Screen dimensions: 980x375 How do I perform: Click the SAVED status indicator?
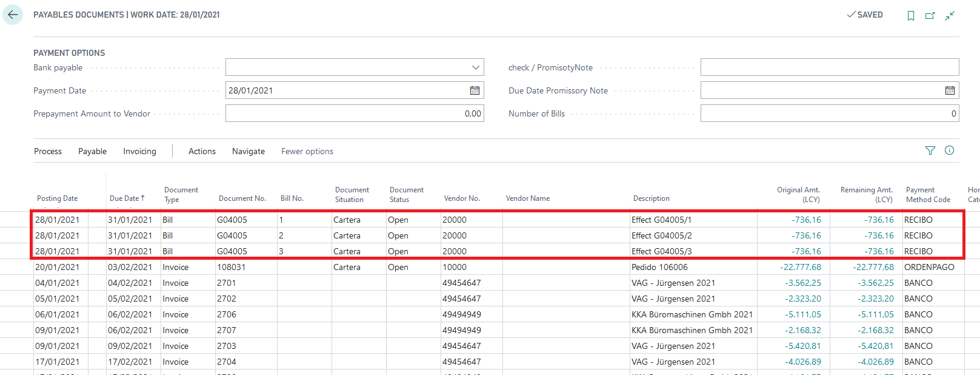865,15
